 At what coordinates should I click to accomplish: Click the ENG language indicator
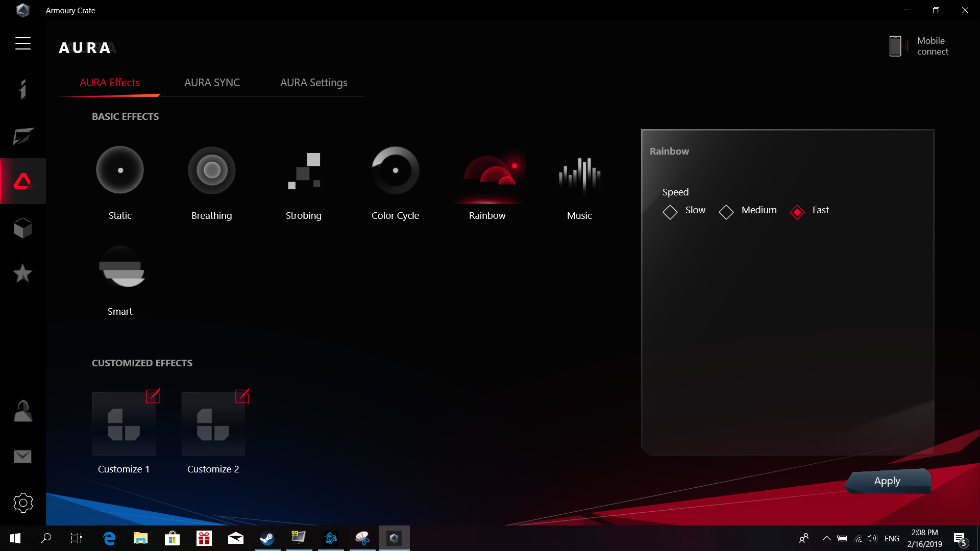pyautogui.click(x=892, y=538)
